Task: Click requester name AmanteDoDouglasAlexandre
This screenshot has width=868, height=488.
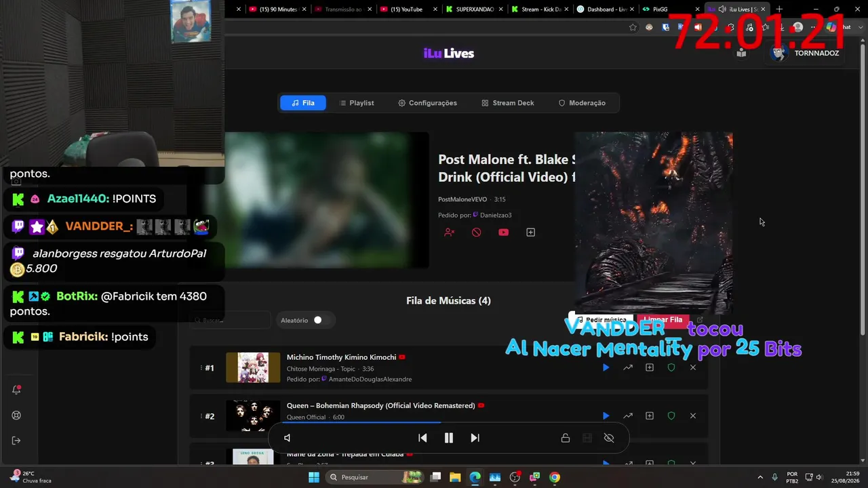Action: [x=370, y=379]
